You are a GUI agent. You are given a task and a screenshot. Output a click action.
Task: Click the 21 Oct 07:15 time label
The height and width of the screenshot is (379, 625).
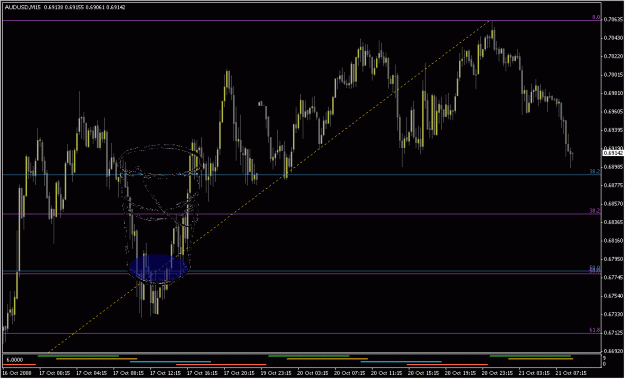pyautogui.click(x=570, y=374)
